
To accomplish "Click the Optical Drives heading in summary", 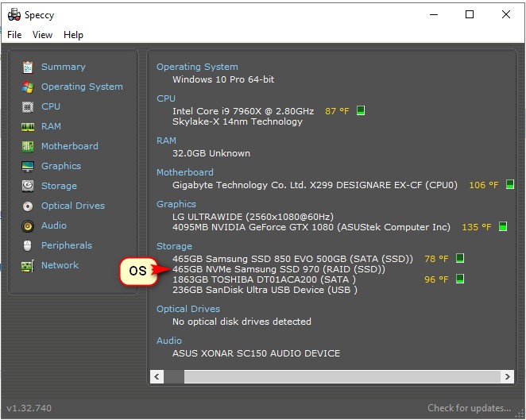I will [188, 309].
